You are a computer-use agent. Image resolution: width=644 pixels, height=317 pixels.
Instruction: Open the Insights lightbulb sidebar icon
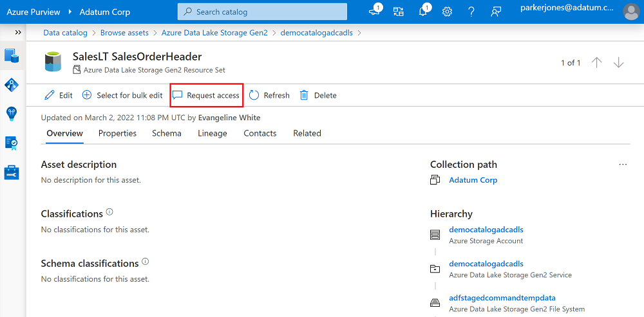point(12,114)
